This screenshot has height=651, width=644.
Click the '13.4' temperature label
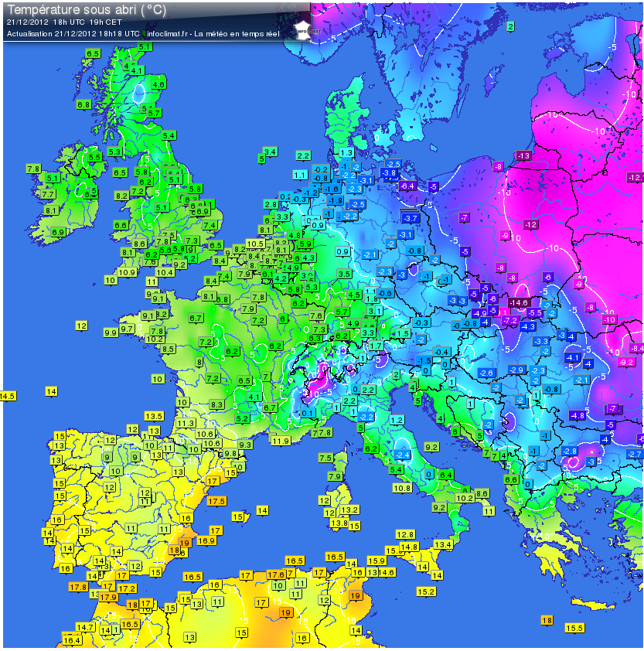pos(443,544)
